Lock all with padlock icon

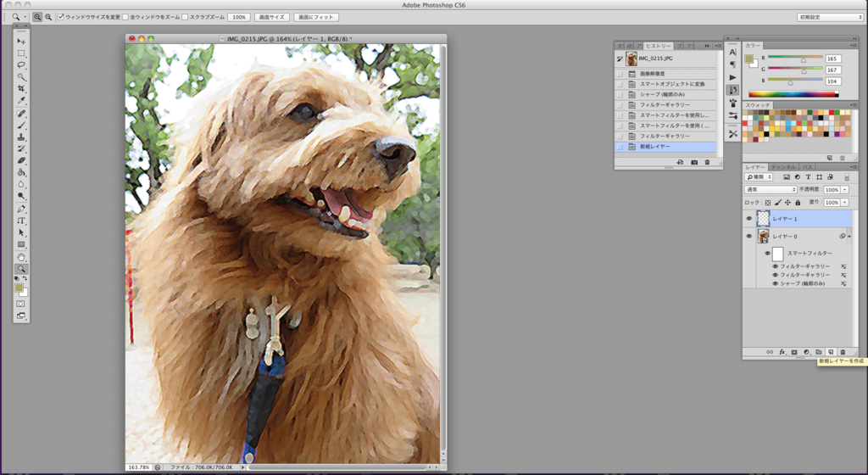[798, 203]
